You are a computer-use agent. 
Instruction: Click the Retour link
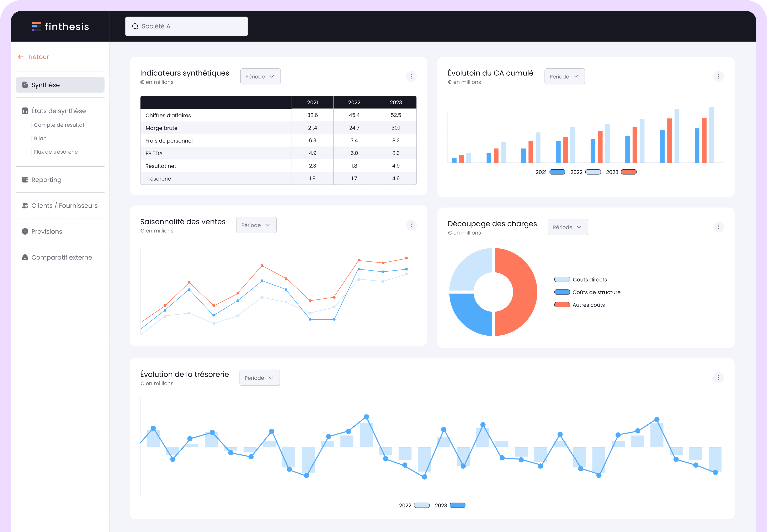(39, 57)
